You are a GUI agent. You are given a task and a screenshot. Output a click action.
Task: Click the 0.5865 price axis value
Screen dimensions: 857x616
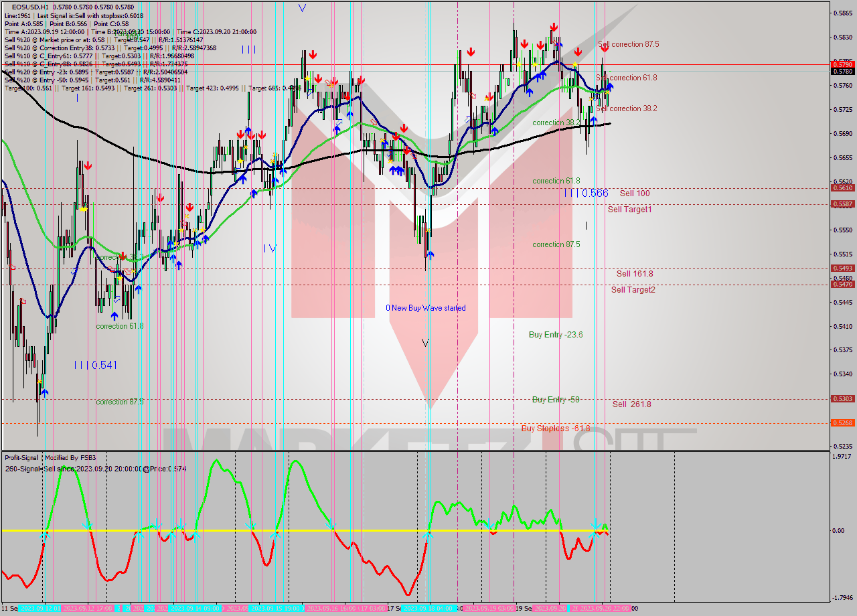(x=842, y=13)
